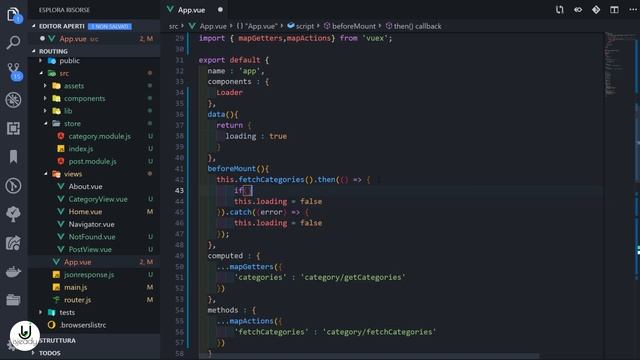Click the code minimap overview
Screen dimensions: 640x360
pos(620,63)
